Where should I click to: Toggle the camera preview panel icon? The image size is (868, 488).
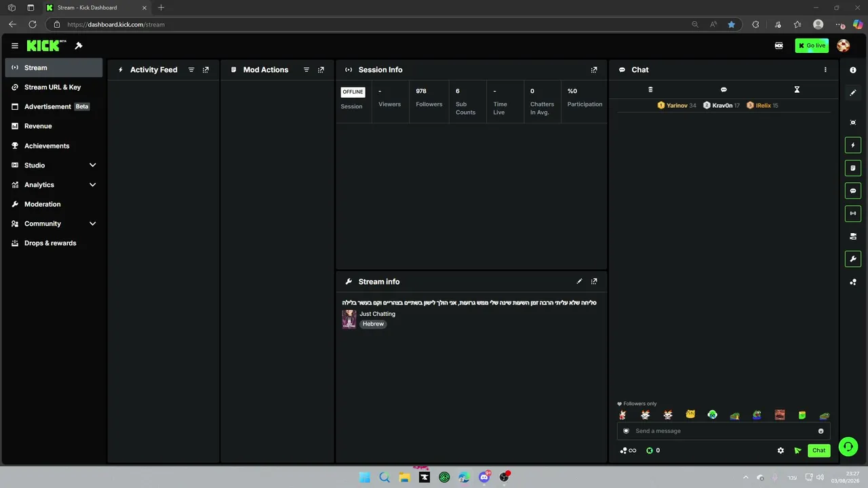[853, 237]
